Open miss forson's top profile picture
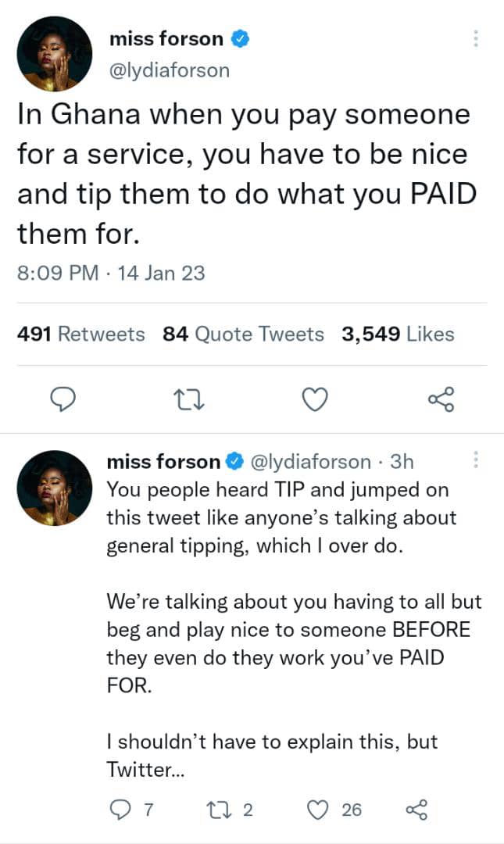Screen dimensions: 504x844 pyautogui.click(x=55, y=54)
